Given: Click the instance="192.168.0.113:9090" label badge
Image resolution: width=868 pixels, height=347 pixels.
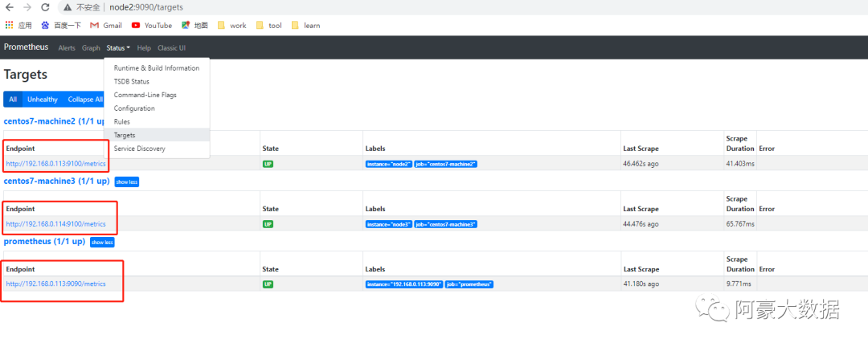Looking at the screenshot, I should (x=404, y=284).
